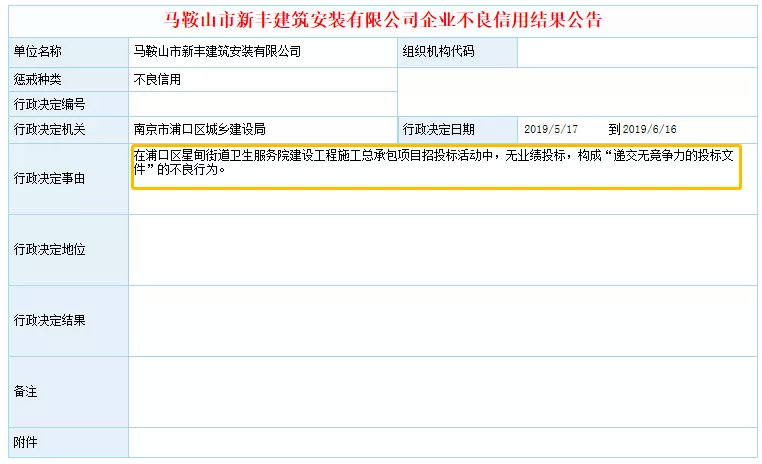Screen dimensions: 762x464
Task: Click the 行政决定结果 label
Action: click(x=50, y=320)
